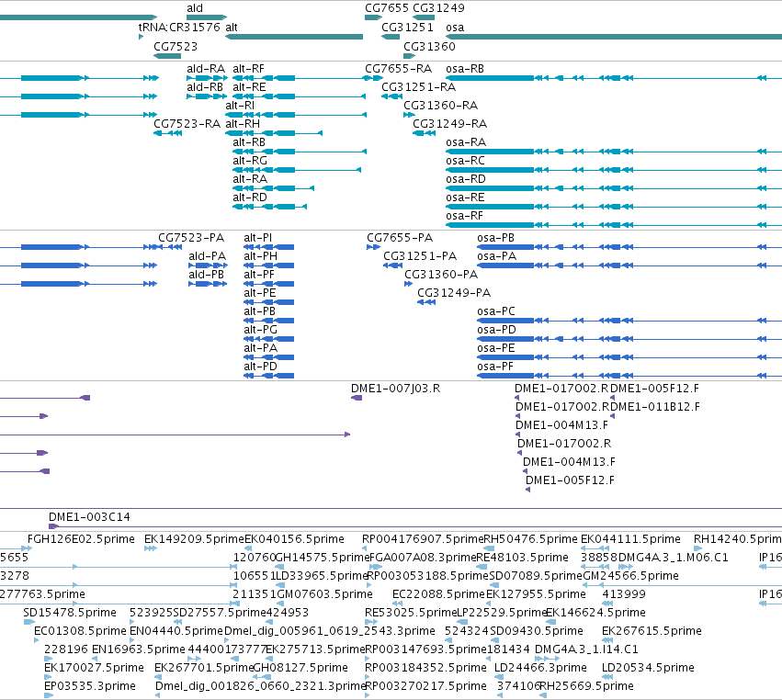782x700 pixels.
Task: Select the alt-RG transcript label
Action: tap(249, 161)
